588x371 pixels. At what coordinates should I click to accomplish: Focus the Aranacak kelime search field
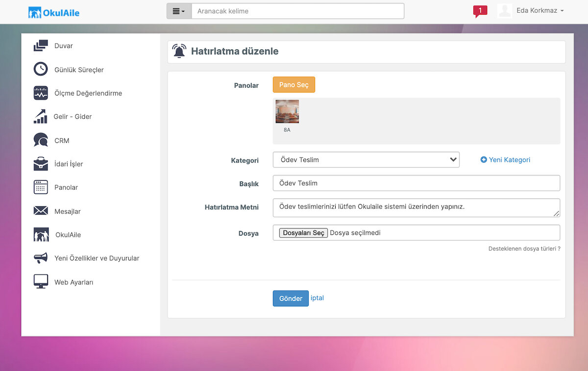pos(298,11)
